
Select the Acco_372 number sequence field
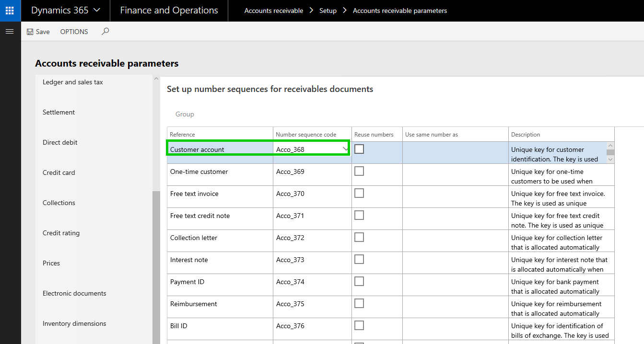(x=312, y=238)
